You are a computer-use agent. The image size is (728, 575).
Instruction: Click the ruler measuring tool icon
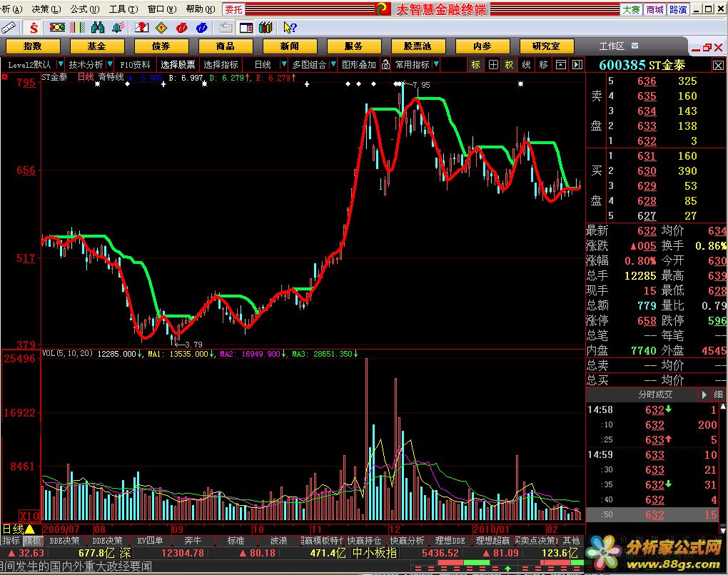(9, 28)
